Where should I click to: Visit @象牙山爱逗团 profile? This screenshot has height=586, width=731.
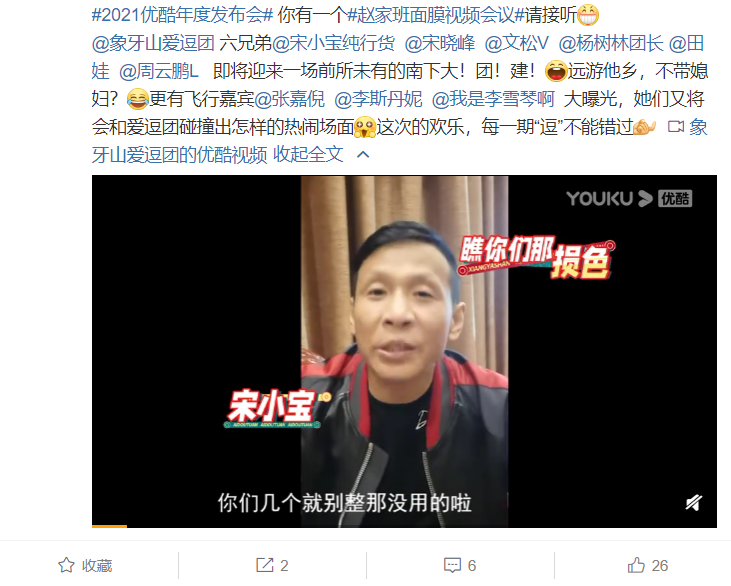(153, 43)
